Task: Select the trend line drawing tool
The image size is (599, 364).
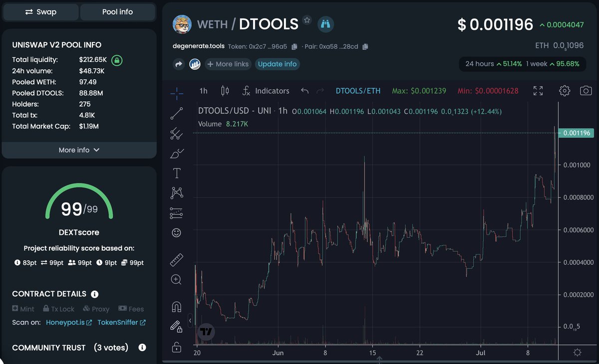Action: [176, 113]
